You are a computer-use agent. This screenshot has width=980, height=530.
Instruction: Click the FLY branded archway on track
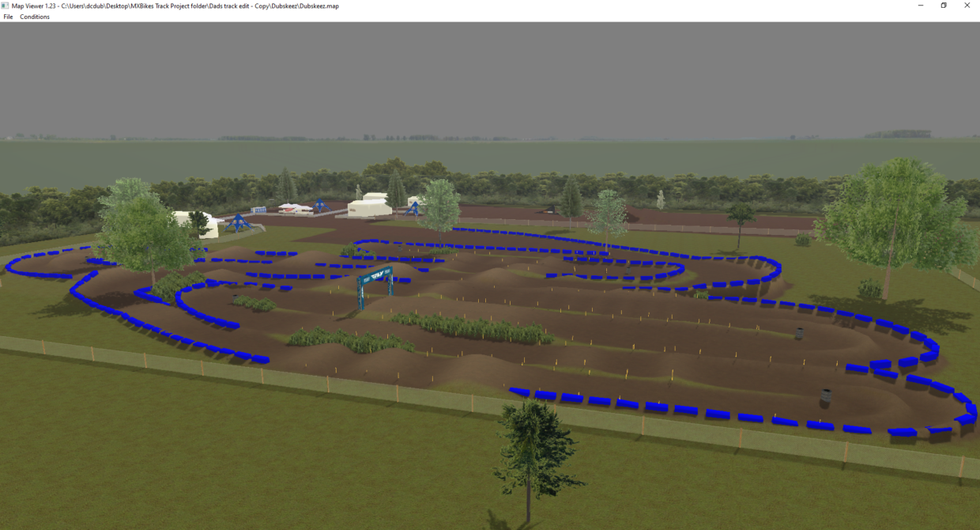click(375, 282)
